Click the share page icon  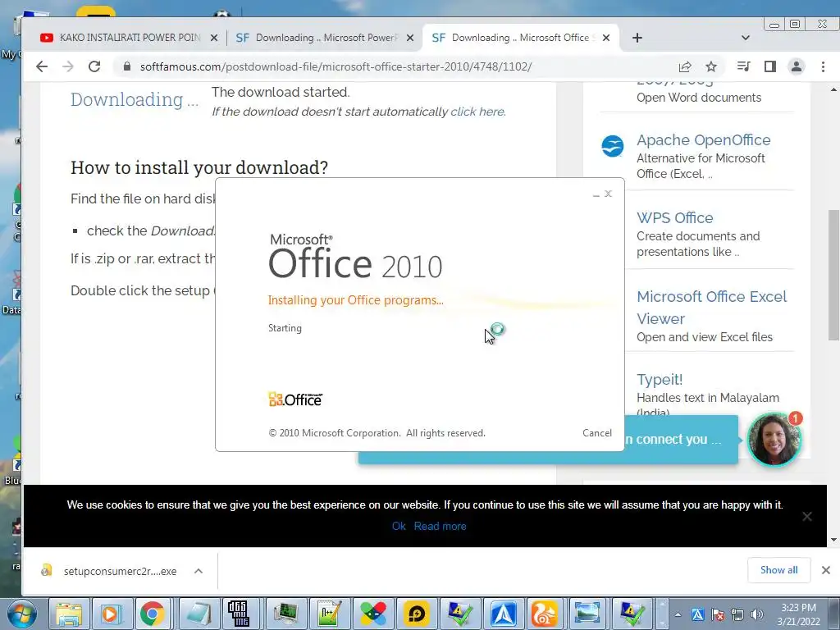click(685, 66)
